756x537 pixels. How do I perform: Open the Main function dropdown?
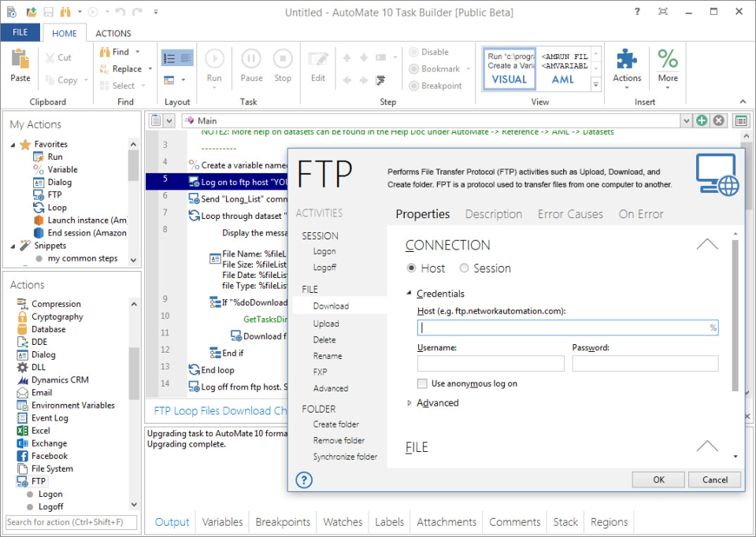pyautogui.click(x=686, y=120)
